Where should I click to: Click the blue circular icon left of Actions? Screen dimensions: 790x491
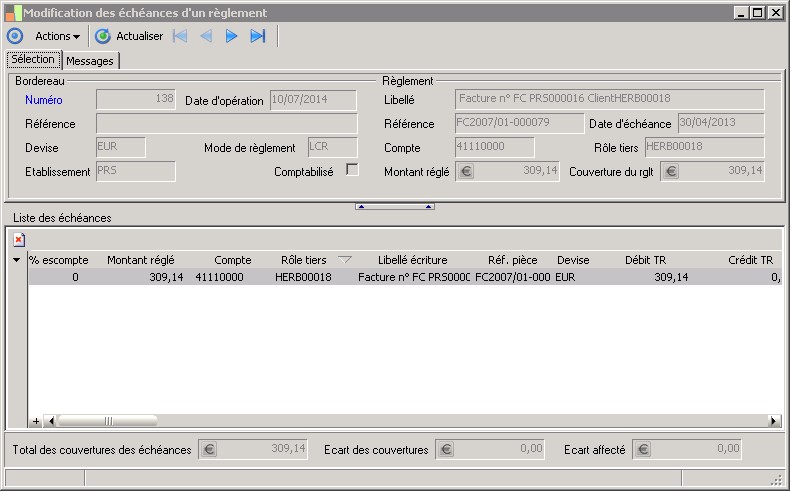pos(14,36)
